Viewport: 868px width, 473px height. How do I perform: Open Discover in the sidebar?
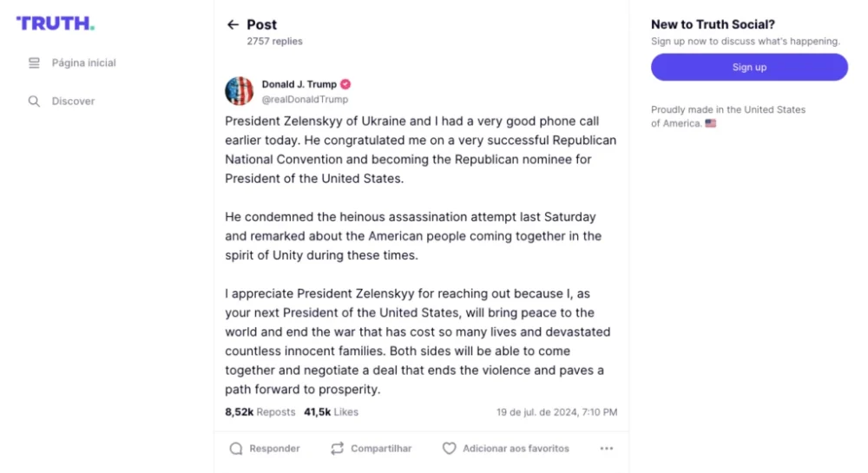pos(73,102)
